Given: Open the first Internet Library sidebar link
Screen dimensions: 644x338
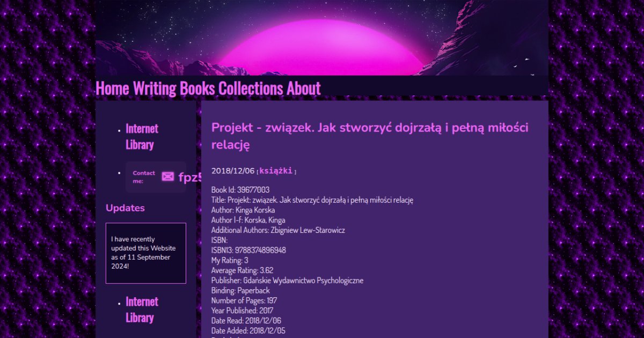Looking at the screenshot, I should (x=142, y=136).
